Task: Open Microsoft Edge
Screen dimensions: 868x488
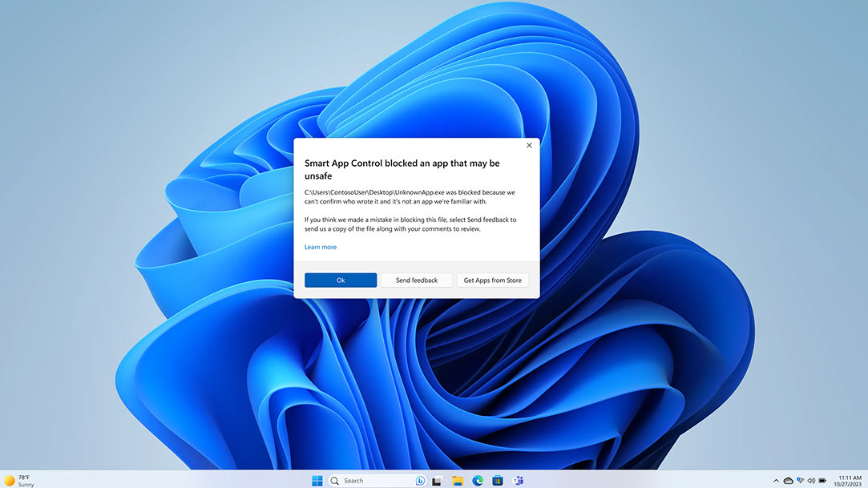Action: point(478,480)
